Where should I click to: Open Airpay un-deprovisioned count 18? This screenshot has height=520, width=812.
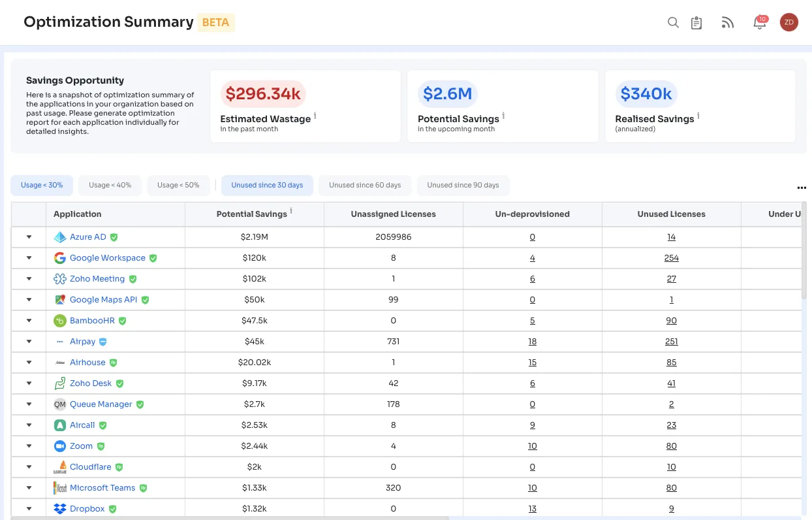(x=533, y=342)
